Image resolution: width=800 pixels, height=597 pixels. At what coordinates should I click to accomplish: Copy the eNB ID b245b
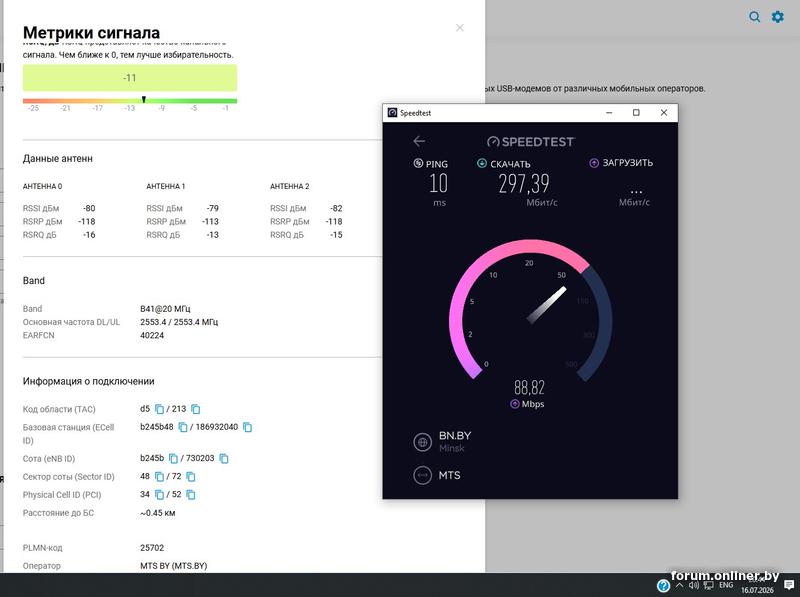[173, 459]
